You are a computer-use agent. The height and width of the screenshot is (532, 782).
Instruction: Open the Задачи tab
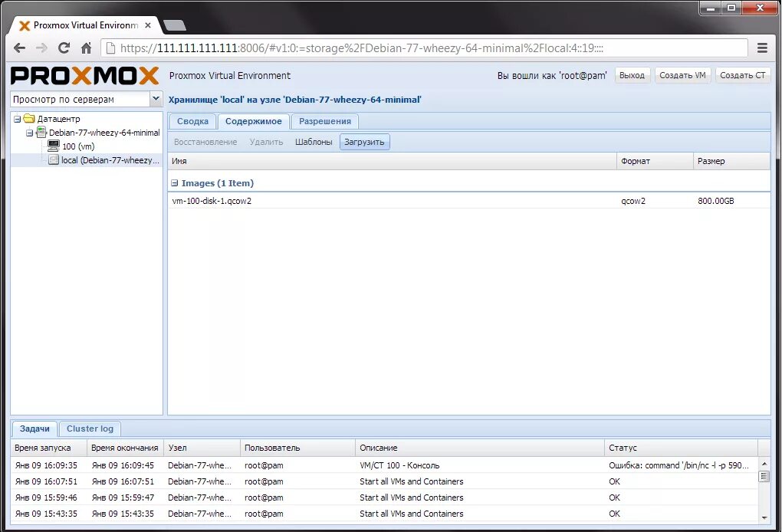pyautogui.click(x=34, y=429)
